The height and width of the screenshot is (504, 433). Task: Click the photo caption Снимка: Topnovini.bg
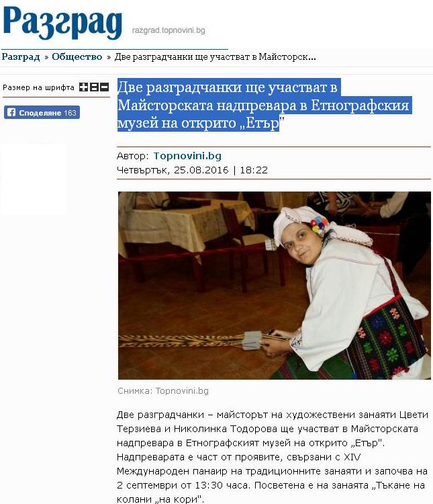(x=163, y=391)
